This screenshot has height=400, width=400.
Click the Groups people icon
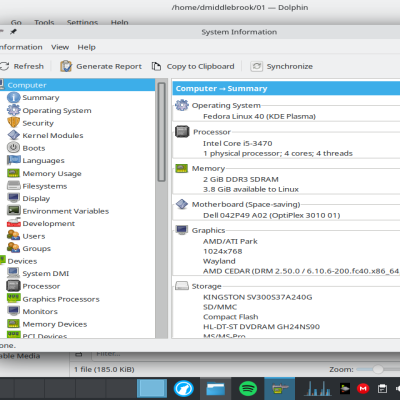coord(14,248)
